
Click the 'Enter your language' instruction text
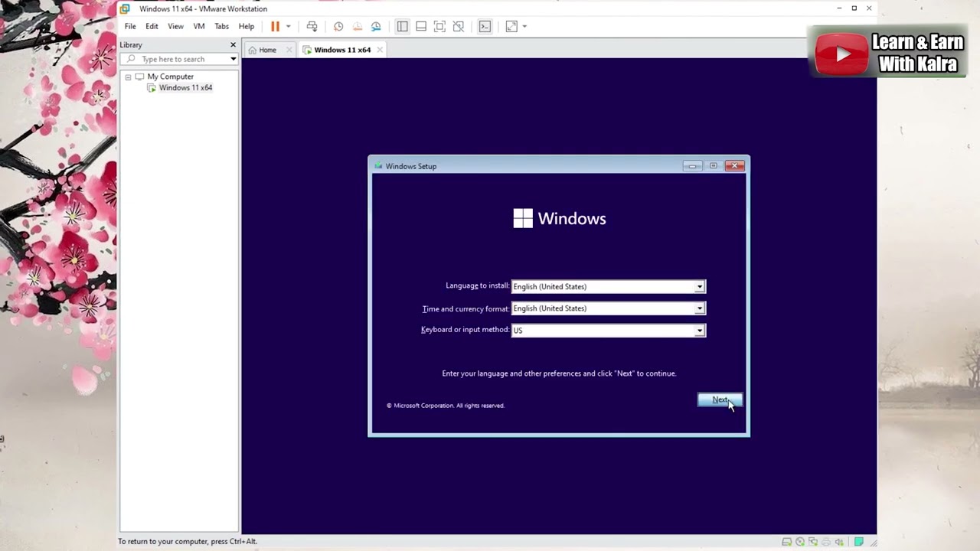(559, 373)
